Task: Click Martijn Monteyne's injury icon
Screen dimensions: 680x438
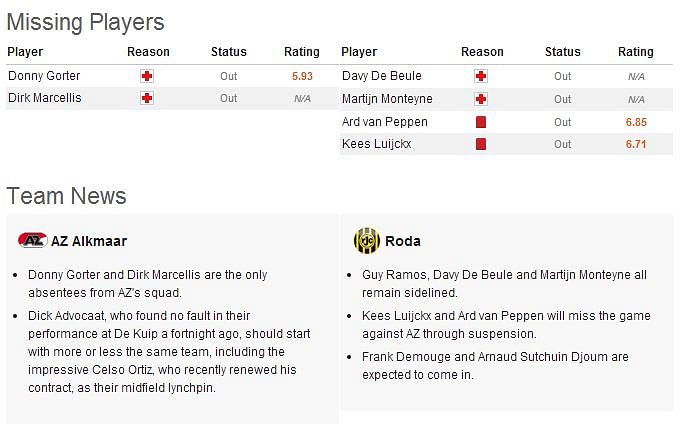Action: coord(481,99)
